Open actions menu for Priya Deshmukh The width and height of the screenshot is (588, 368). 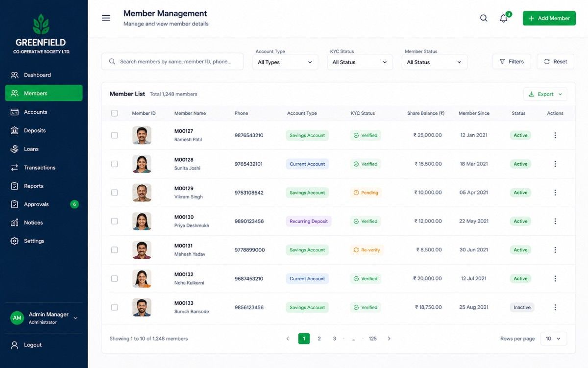(x=555, y=221)
